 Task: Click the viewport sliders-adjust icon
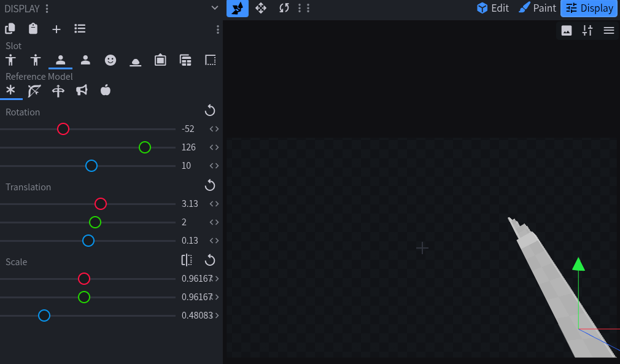click(587, 31)
